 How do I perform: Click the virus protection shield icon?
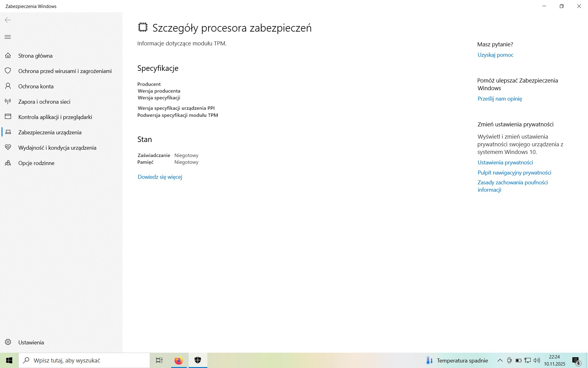pos(8,71)
